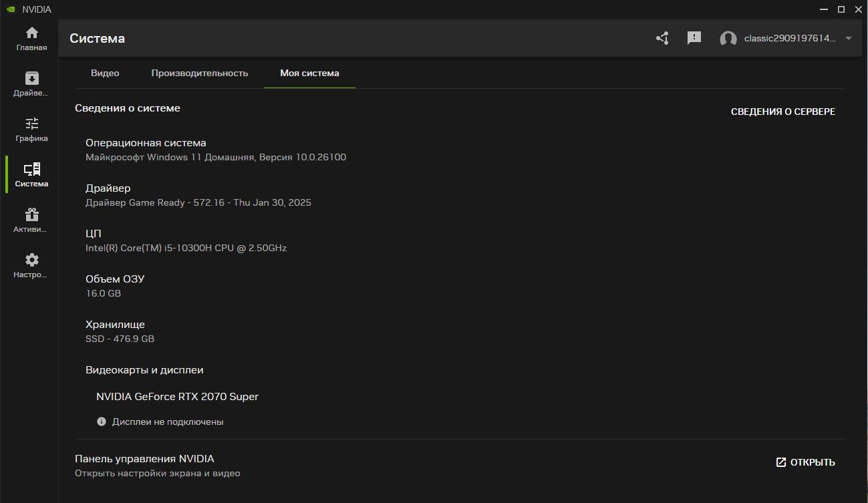Click the Драйвер label
This screenshot has height=503, width=868.
[108, 188]
